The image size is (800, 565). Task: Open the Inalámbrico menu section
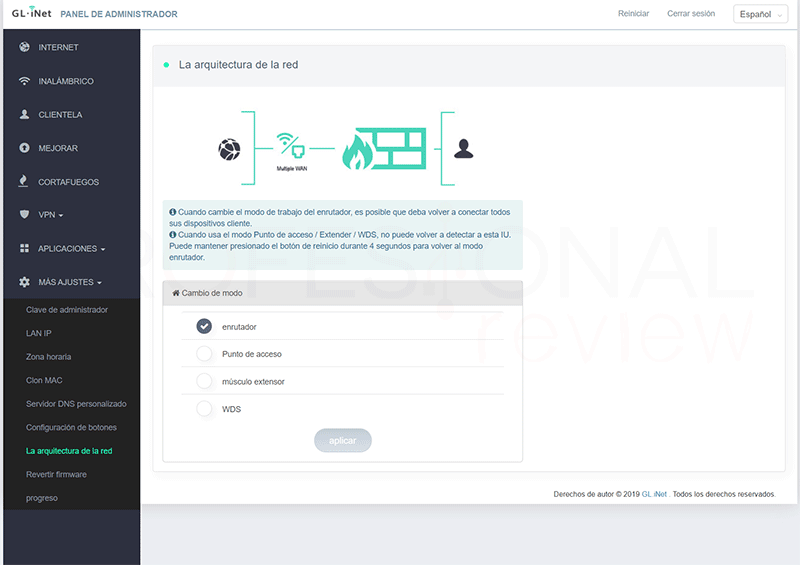(66, 81)
